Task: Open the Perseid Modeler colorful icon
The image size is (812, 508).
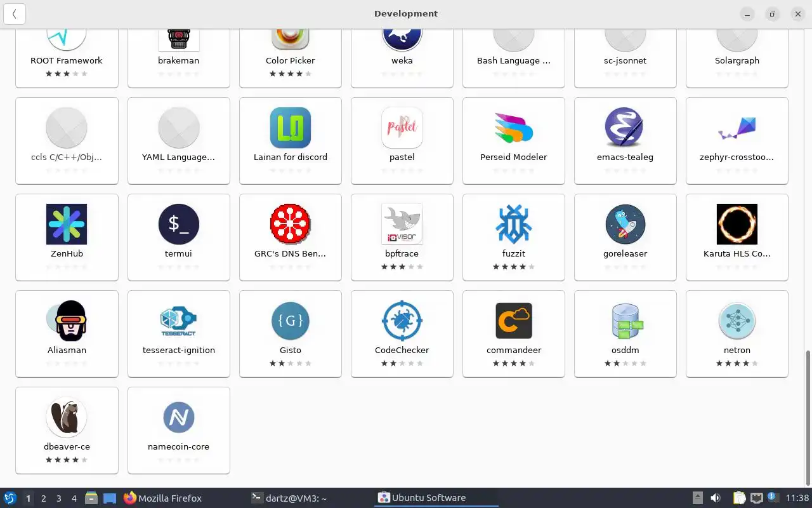Action: coord(514,128)
